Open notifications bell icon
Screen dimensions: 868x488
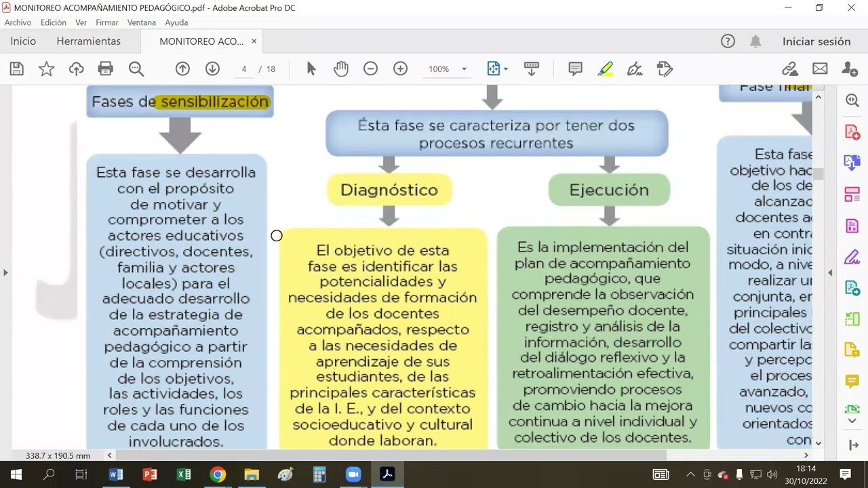pos(755,41)
